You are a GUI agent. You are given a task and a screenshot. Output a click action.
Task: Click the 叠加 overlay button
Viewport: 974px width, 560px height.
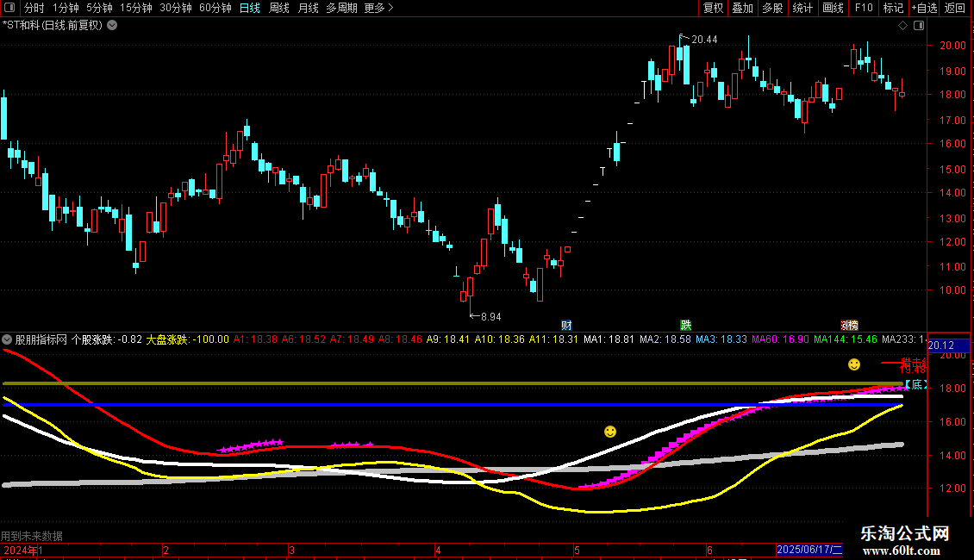click(x=742, y=8)
